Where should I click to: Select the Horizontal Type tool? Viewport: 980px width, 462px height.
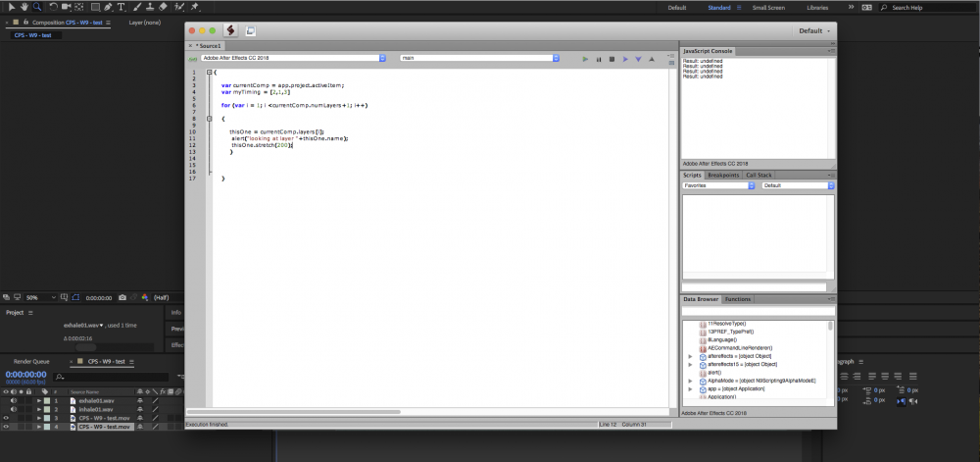(121, 7)
